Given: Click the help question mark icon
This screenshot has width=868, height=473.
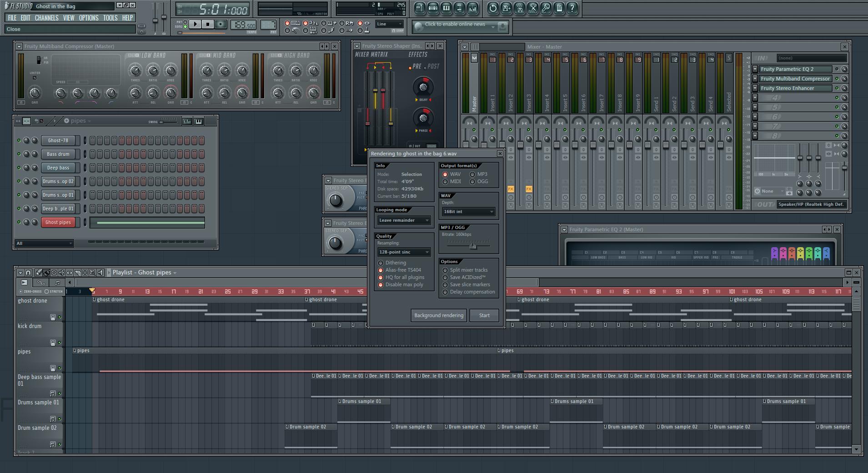Looking at the screenshot, I should [x=572, y=8].
